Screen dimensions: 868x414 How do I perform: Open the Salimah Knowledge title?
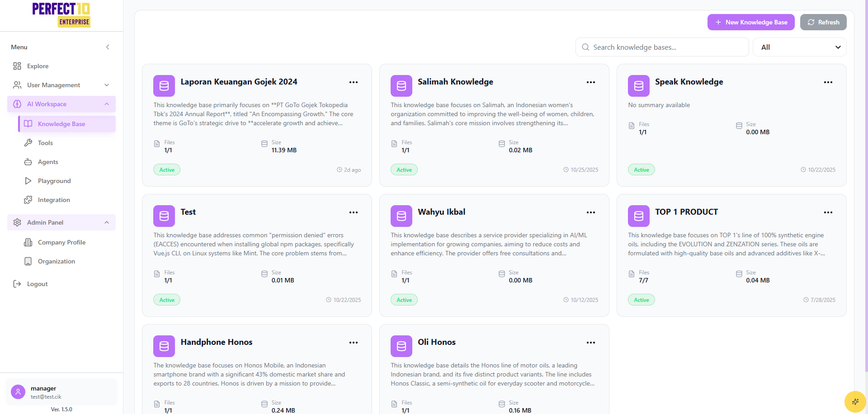455,82
